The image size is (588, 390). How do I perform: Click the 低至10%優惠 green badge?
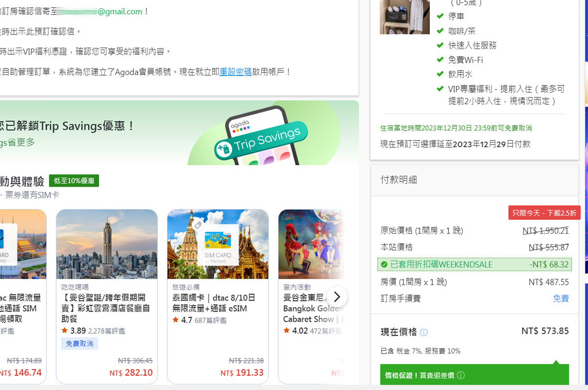tap(74, 181)
